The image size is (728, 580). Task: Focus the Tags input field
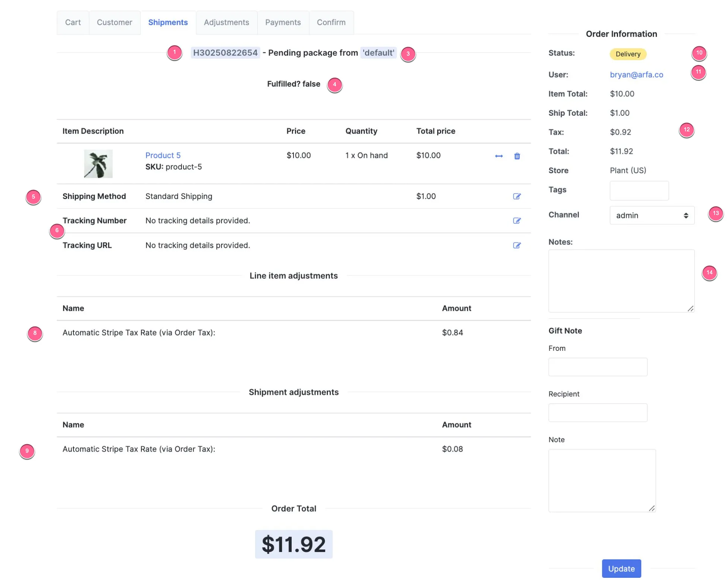tap(639, 190)
